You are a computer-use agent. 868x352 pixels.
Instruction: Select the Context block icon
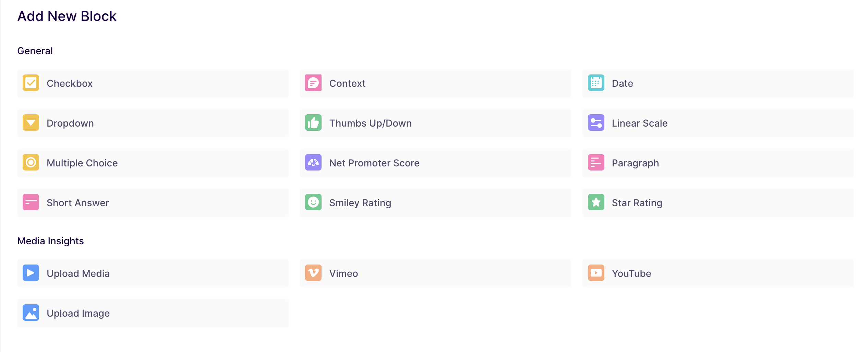click(x=313, y=83)
